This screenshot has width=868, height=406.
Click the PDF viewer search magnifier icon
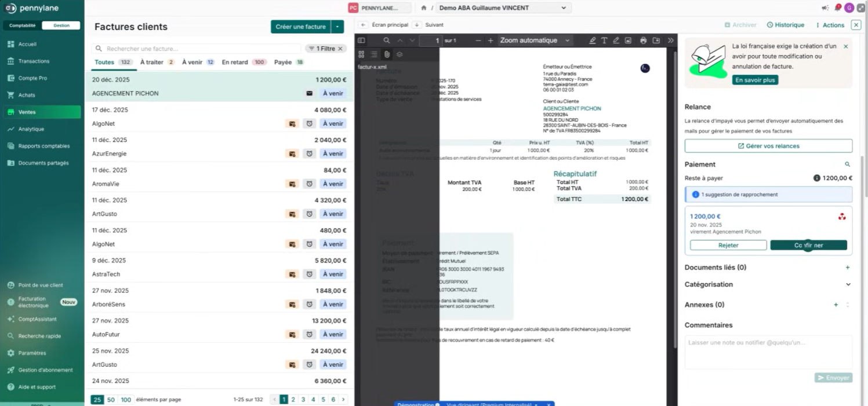click(387, 41)
